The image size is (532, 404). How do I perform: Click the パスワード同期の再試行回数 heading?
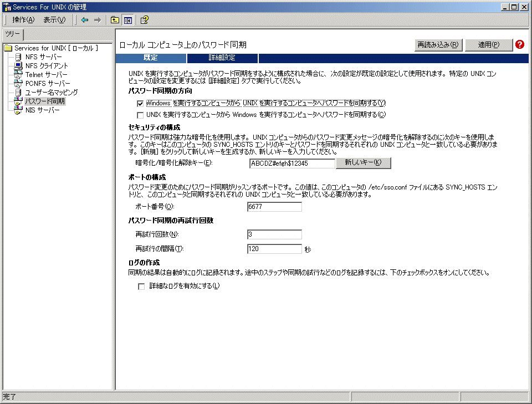point(171,221)
